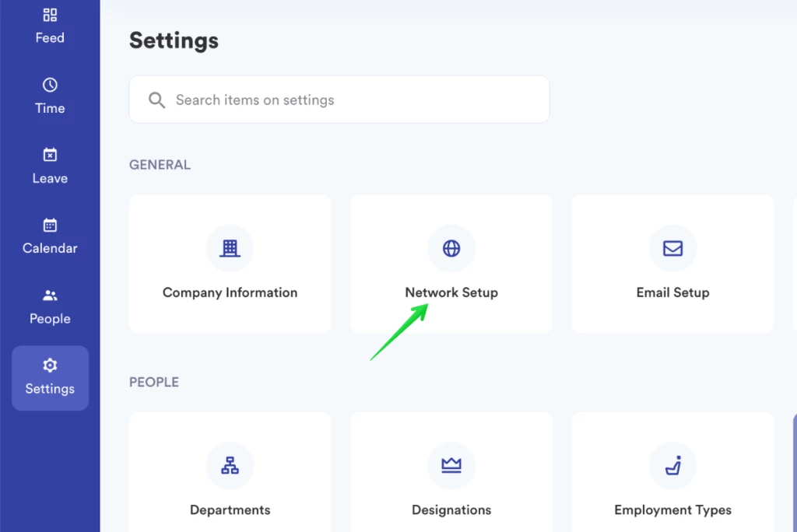This screenshot has width=797, height=532.
Task: Open the Designations label
Action: tap(451, 510)
